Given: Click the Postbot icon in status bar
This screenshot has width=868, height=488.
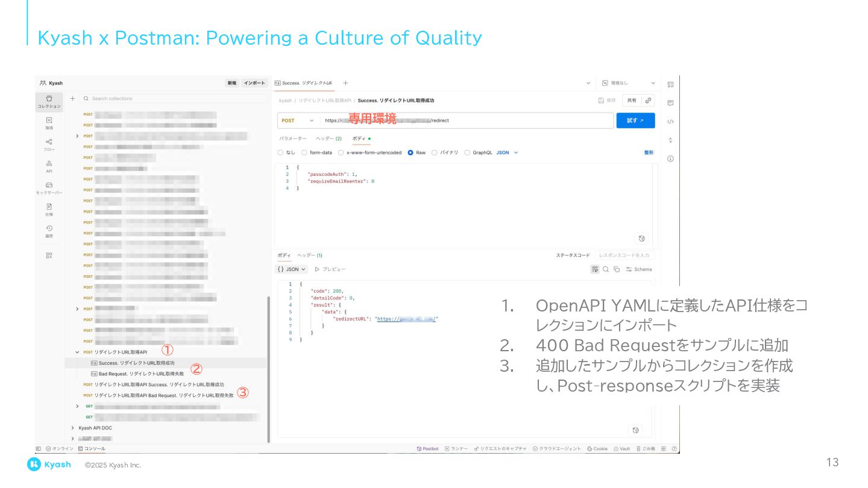Looking at the screenshot, I should [428, 449].
